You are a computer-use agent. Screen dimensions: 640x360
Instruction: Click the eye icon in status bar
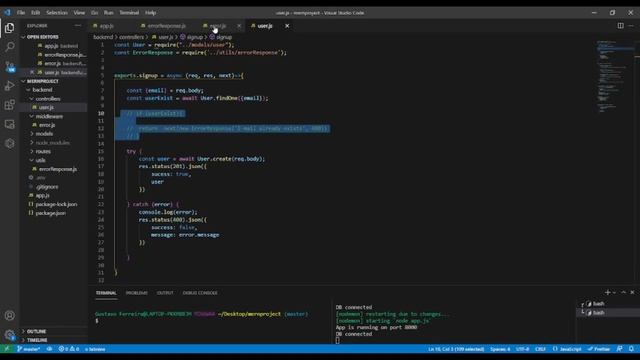(49, 349)
